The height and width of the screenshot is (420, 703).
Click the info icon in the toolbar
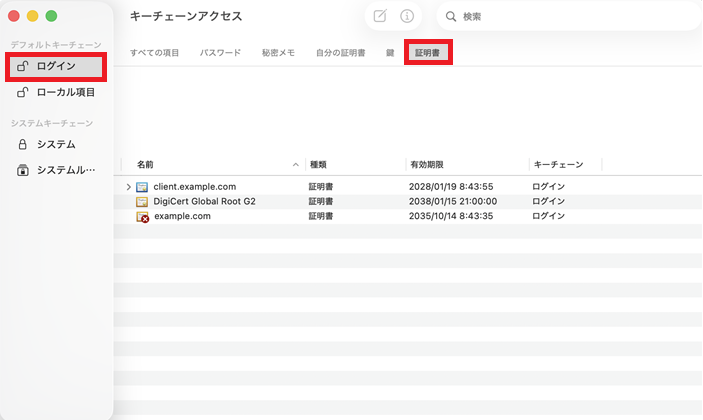(x=407, y=16)
